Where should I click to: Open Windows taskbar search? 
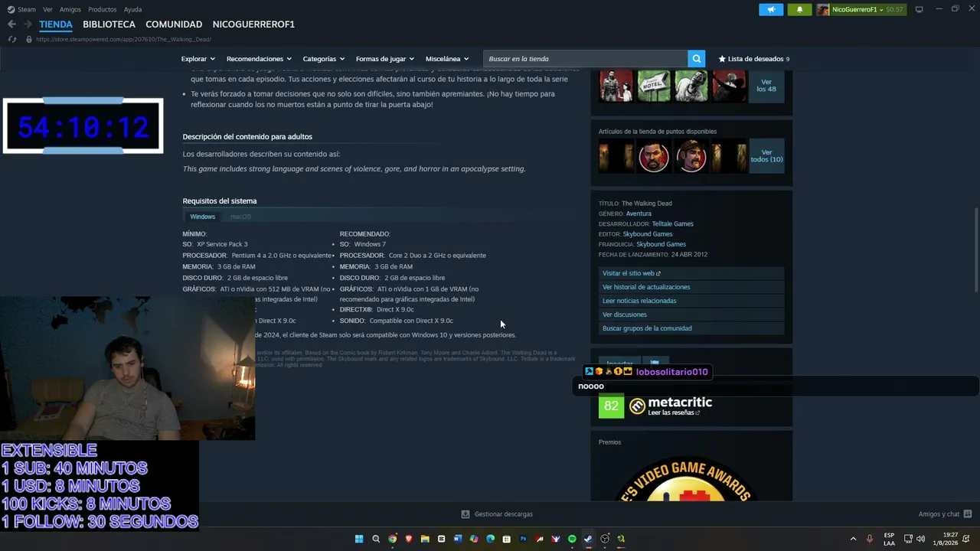(x=376, y=539)
